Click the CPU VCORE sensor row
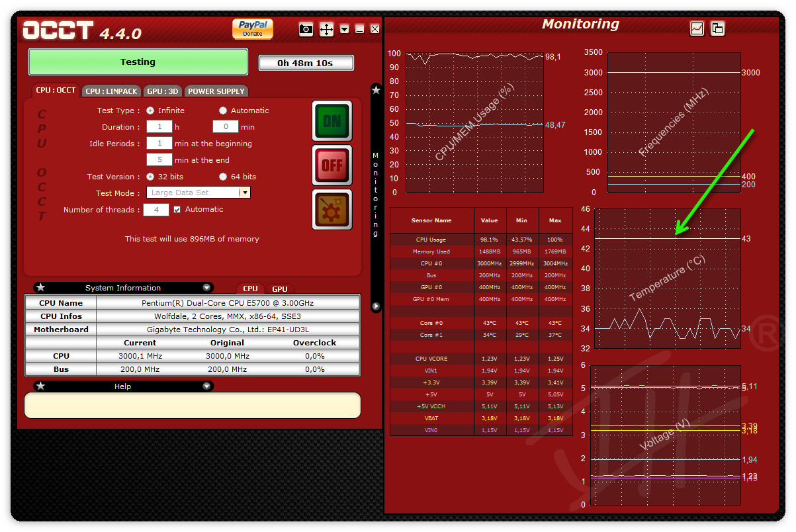Viewport: 796px width, 532px height. (x=481, y=359)
